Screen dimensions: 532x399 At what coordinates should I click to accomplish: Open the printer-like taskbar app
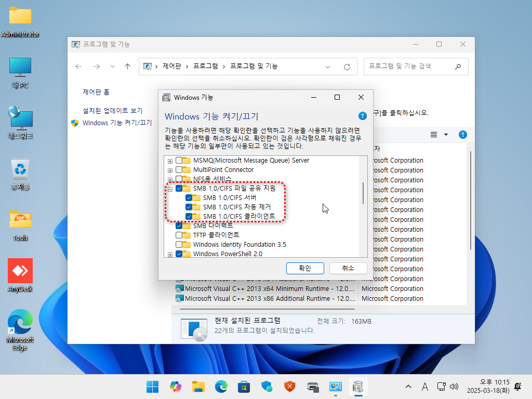(312, 387)
